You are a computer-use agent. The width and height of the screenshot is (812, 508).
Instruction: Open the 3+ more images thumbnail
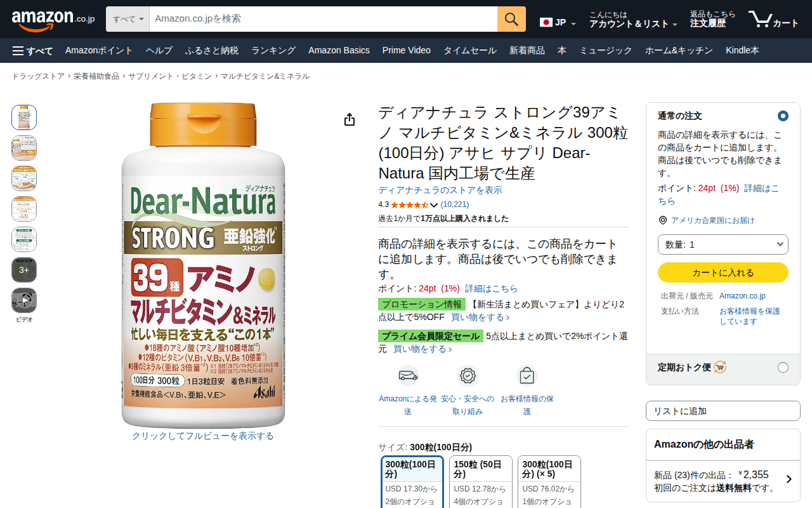[x=24, y=270]
